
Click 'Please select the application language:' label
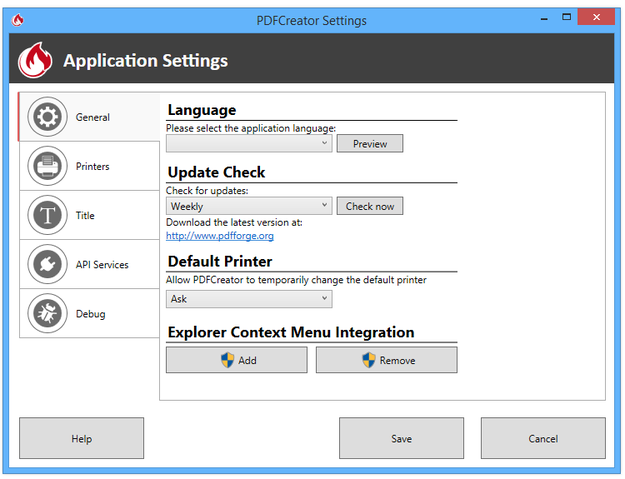(251, 128)
